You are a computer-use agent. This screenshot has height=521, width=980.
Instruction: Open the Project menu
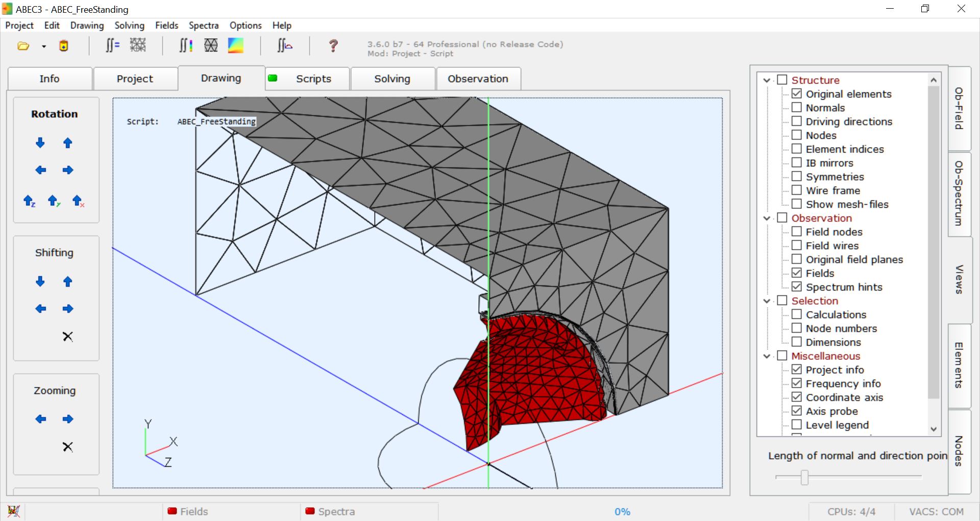pos(19,26)
